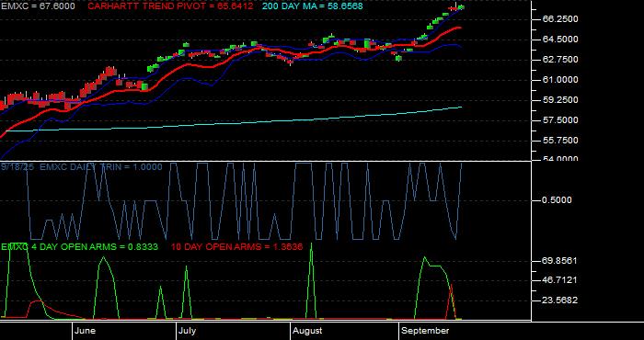Select the Carhartt Trend Pivot = 65.6412 label
The image size is (644, 340).
pyautogui.click(x=170, y=6)
